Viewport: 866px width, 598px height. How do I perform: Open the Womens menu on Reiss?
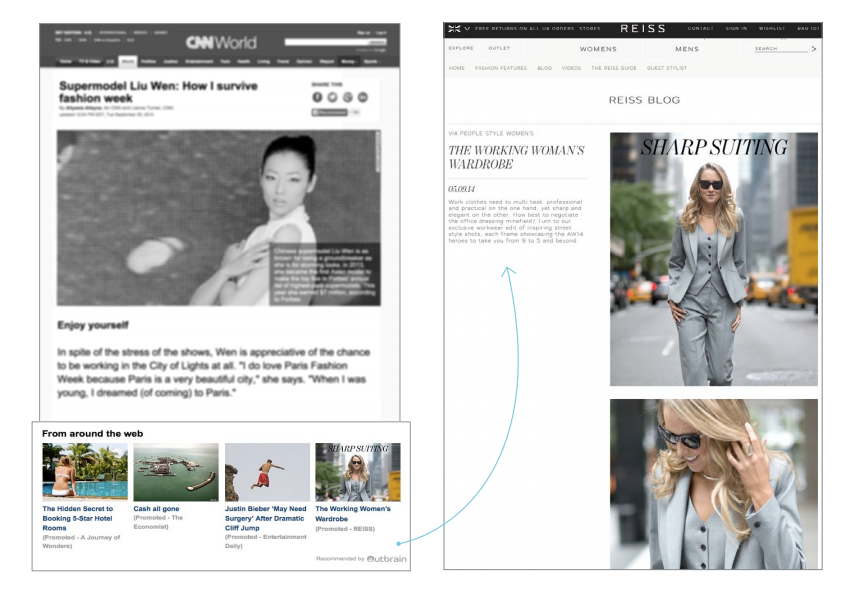pyautogui.click(x=598, y=49)
